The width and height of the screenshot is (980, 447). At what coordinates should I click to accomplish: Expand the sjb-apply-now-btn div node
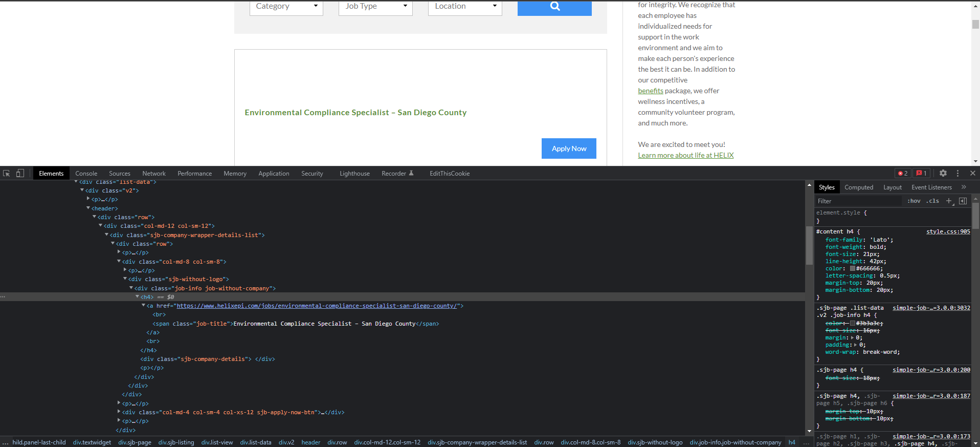pos(119,412)
